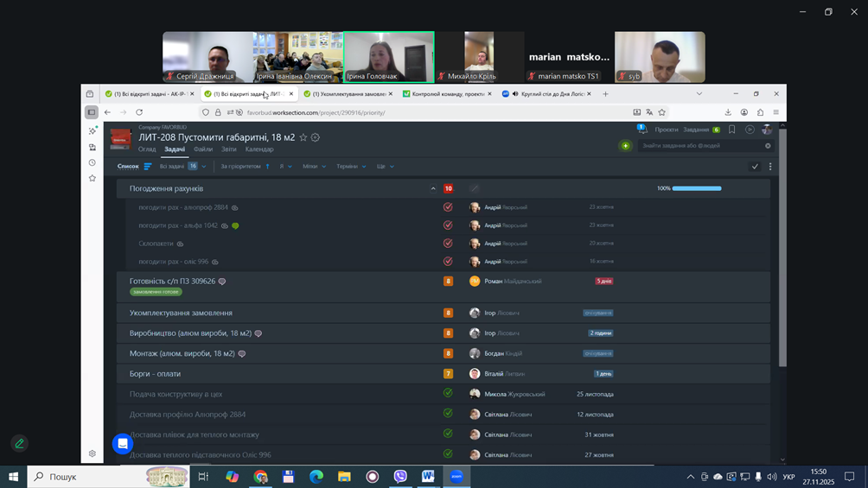Star the ЛИТ-208 project as favorite
The image size is (868, 488).
(x=303, y=137)
